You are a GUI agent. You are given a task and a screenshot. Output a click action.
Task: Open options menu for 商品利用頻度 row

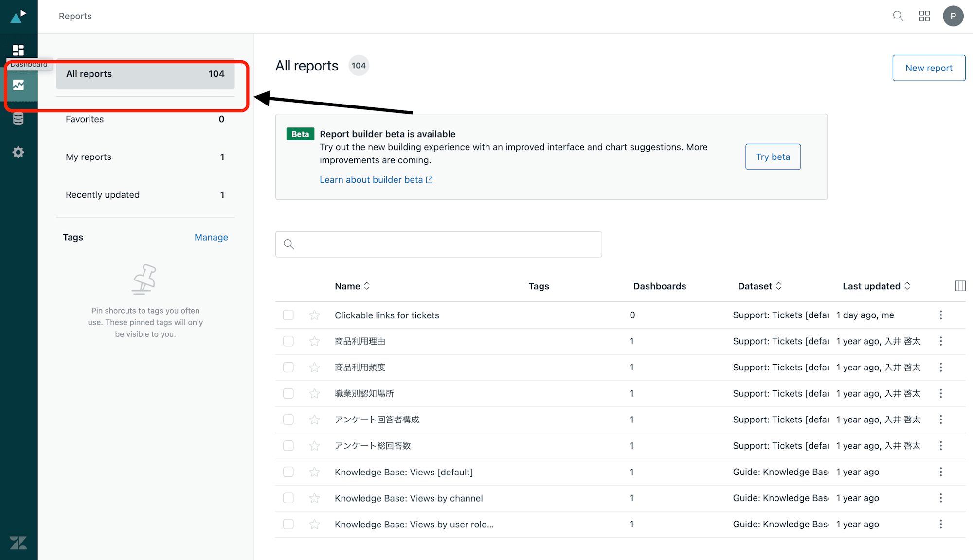(940, 367)
